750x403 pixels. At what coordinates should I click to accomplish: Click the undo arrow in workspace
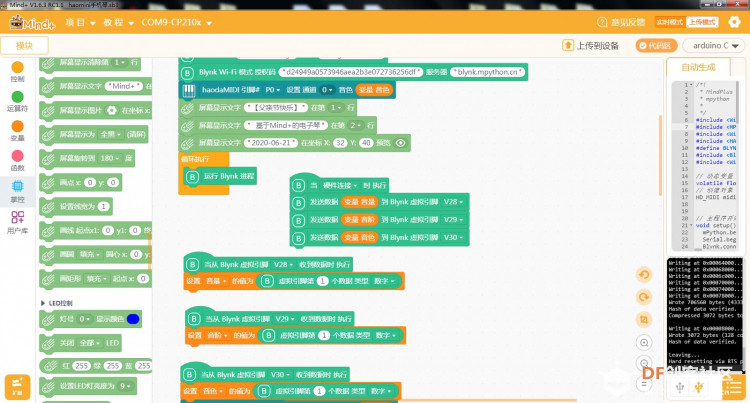(644, 275)
